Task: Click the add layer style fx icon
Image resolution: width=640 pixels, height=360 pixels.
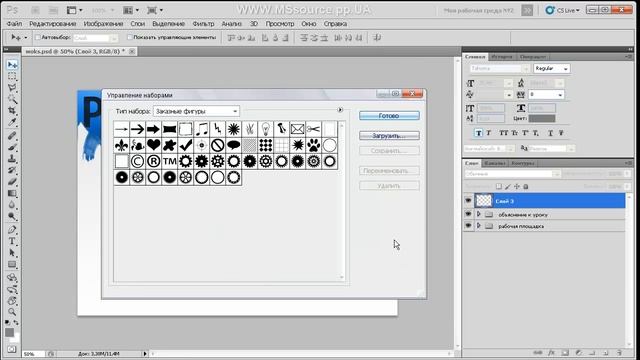Action: [551, 352]
